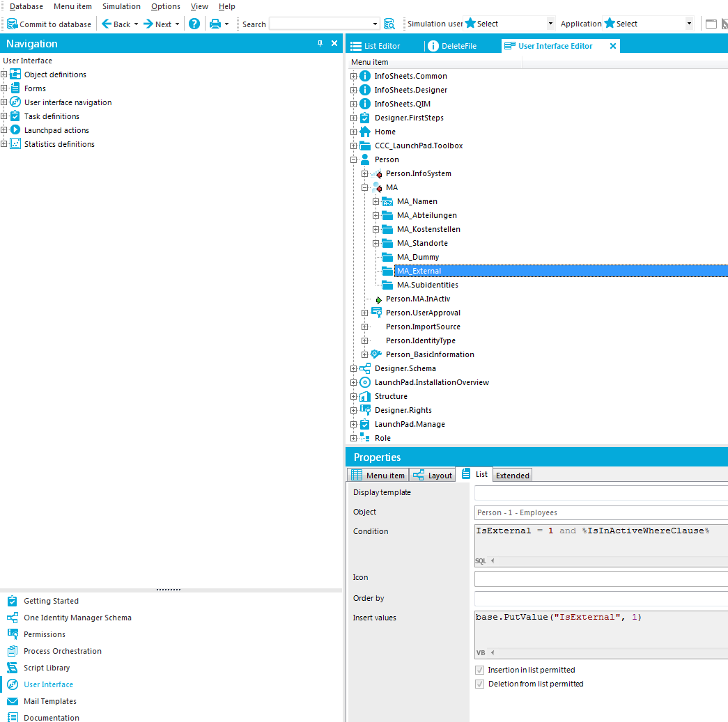Open the Simulation menu
This screenshot has height=722, width=728.
121,6
